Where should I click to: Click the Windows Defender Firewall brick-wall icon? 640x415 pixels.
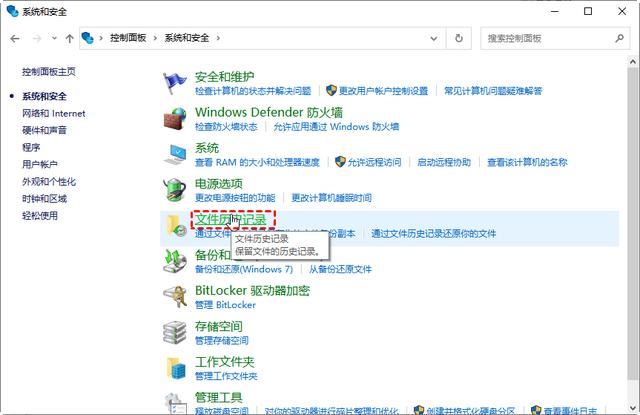coord(174,119)
